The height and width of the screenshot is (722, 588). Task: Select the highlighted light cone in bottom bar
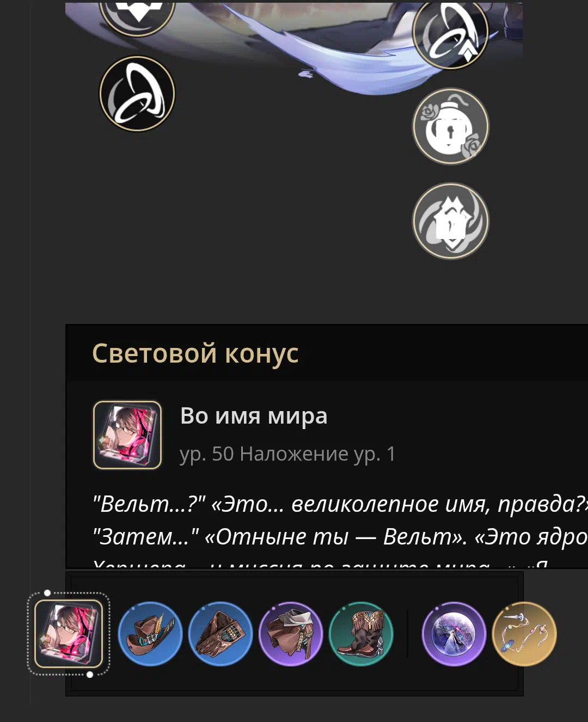click(x=69, y=634)
